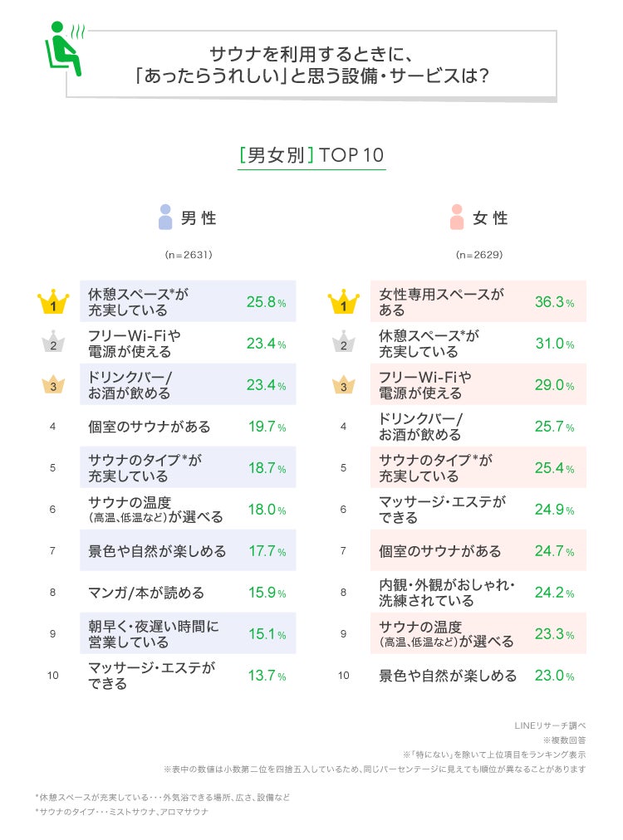This screenshot has width=623, height=840.
Task: Click the women's gold crown rank 1
Action: point(343,302)
